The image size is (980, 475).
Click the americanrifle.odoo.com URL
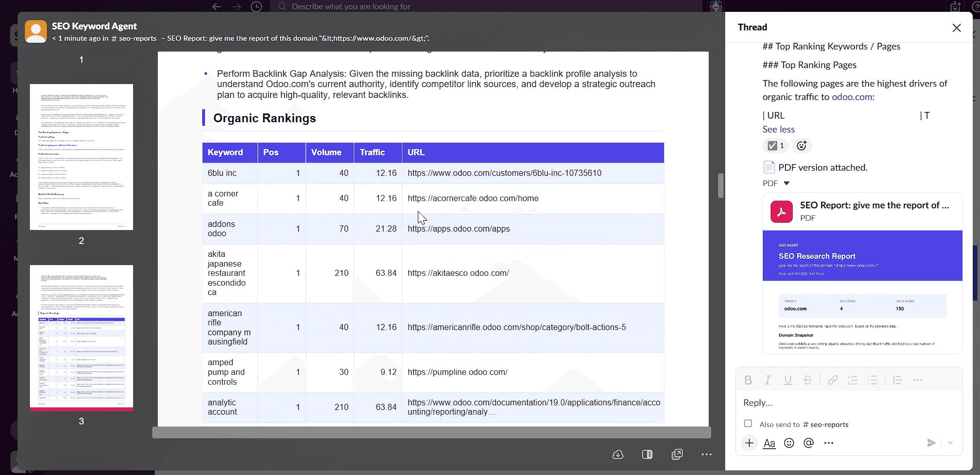point(517,327)
